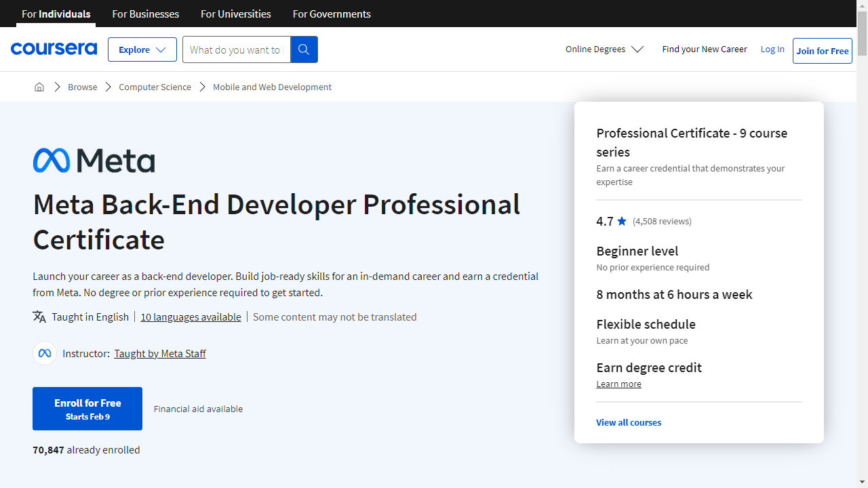This screenshot has width=868, height=488.
Task: Click the large Meta logo
Action: (x=94, y=161)
